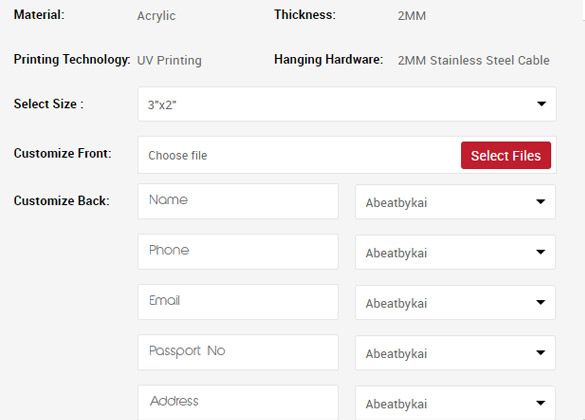Open font dropdown beside Phone field
Screen dimensions: 585x420
coord(455,252)
